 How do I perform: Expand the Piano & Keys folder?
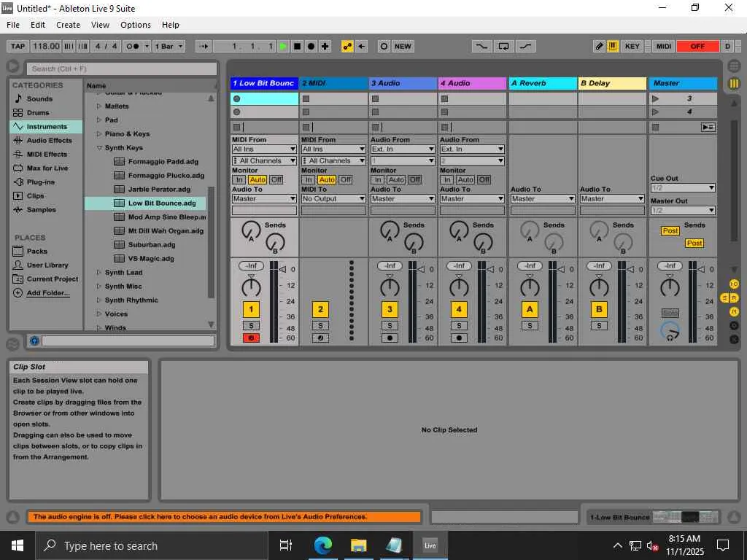click(x=99, y=134)
